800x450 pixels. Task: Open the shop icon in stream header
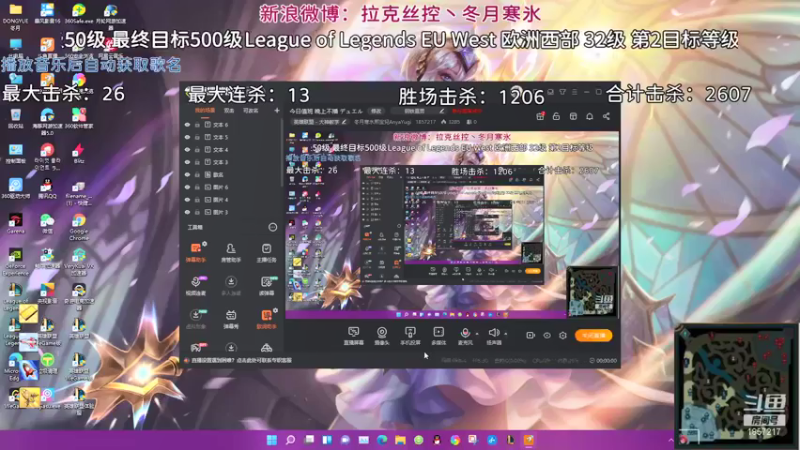click(x=573, y=116)
